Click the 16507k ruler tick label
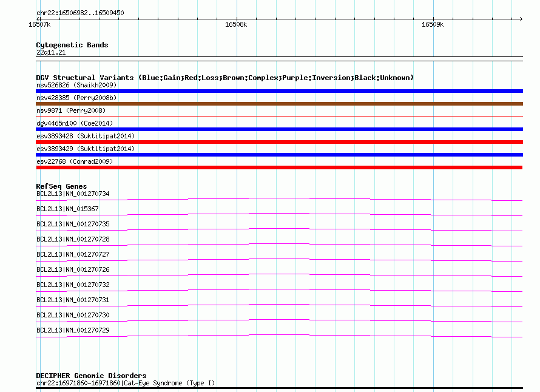The height and width of the screenshot is (392, 540). 39,24
